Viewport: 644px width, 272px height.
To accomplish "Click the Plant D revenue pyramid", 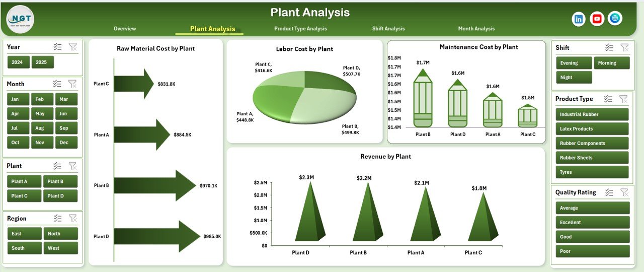I will point(310,217).
